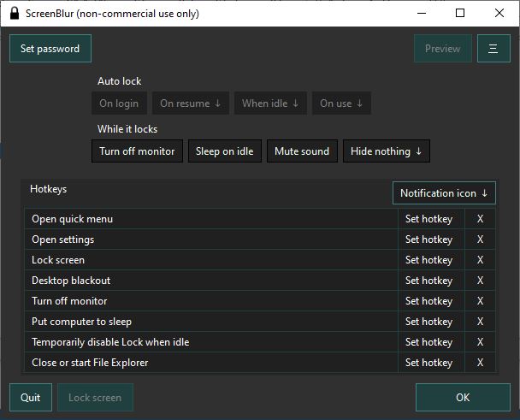Set hotkey for Open settings
520x420 pixels.
click(x=431, y=240)
